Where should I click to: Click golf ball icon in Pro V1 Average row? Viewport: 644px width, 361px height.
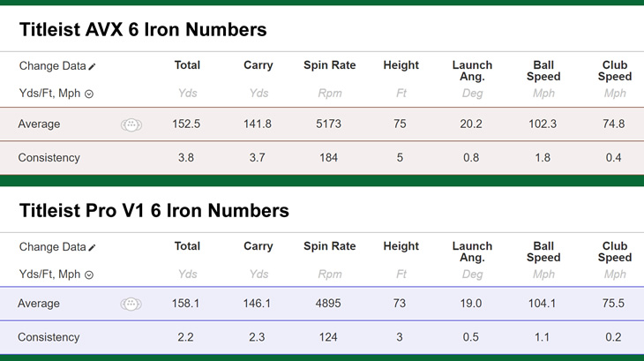click(131, 304)
